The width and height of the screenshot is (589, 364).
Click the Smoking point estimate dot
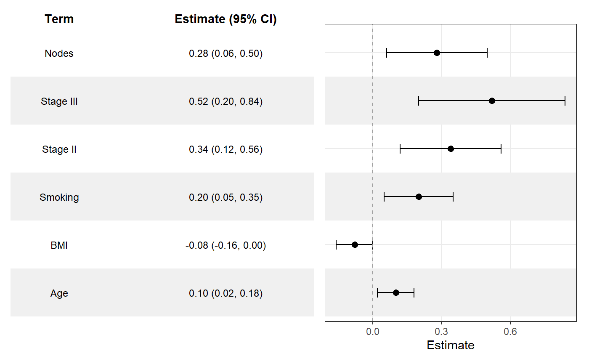419,197
